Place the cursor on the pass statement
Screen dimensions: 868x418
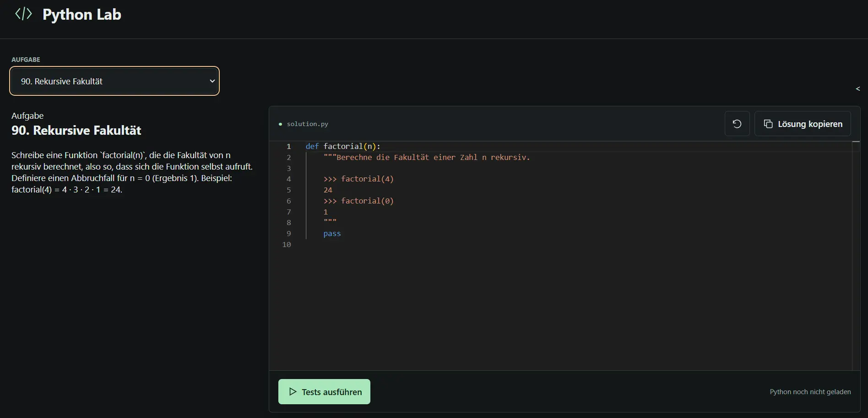pyautogui.click(x=332, y=233)
